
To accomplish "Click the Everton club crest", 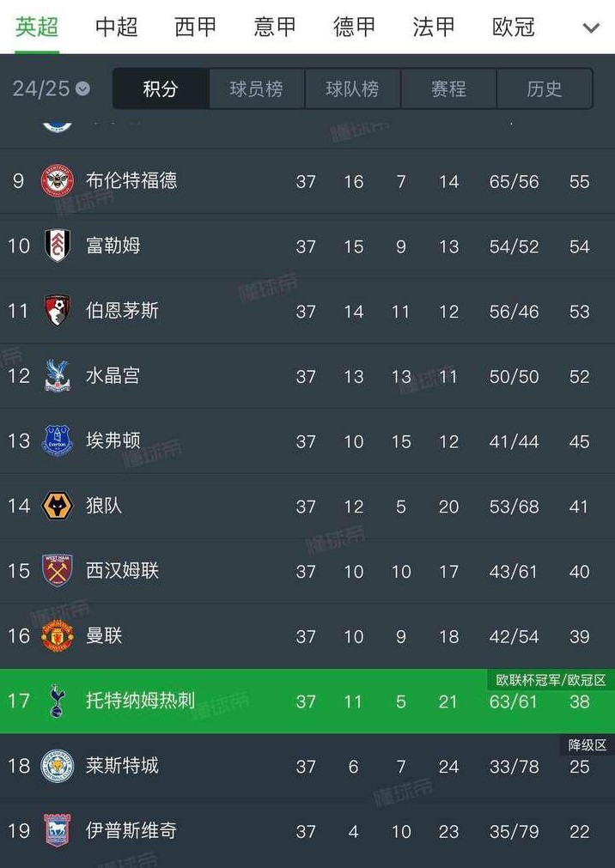I will (x=57, y=441).
